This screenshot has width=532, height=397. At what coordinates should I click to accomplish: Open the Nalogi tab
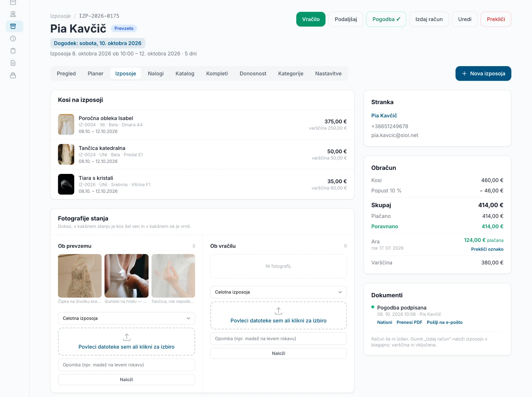pos(156,73)
